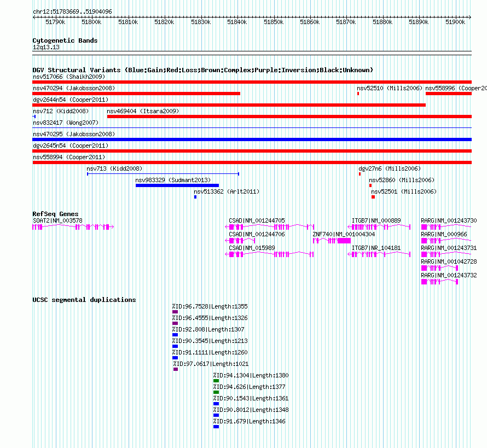Select the %ID:92.808|Length:1307 duplication label
Screen dimensions: 487x448
pos(208,329)
